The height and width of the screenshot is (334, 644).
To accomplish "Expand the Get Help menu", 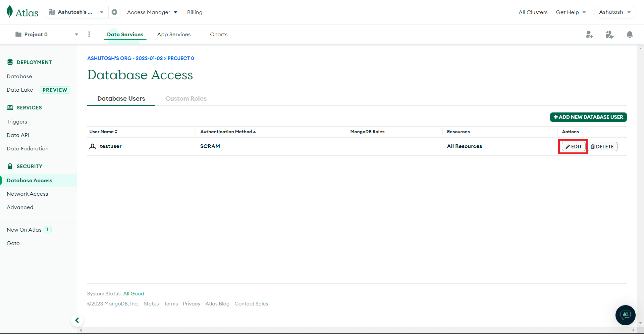I will click(x=571, y=12).
